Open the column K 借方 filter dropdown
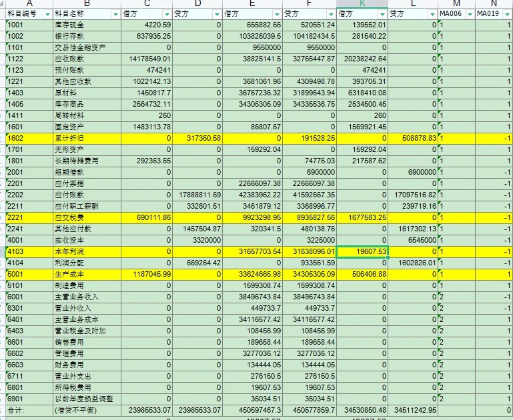513x420 pixels. pyautogui.click(x=382, y=15)
